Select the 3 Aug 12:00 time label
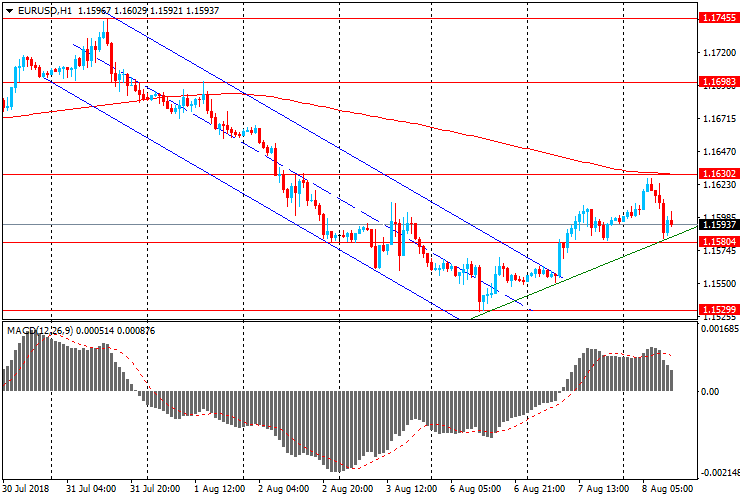The width and height of the screenshot is (740, 500). (x=412, y=489)
